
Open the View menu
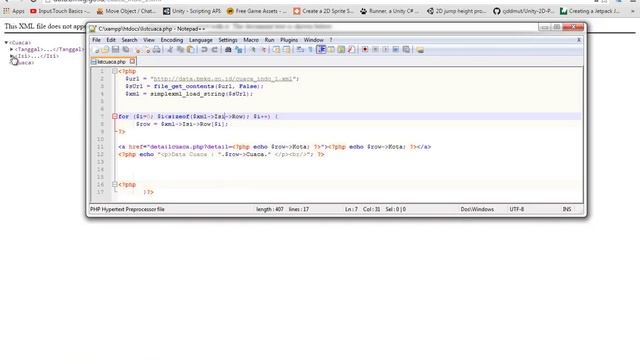point(149,40)
